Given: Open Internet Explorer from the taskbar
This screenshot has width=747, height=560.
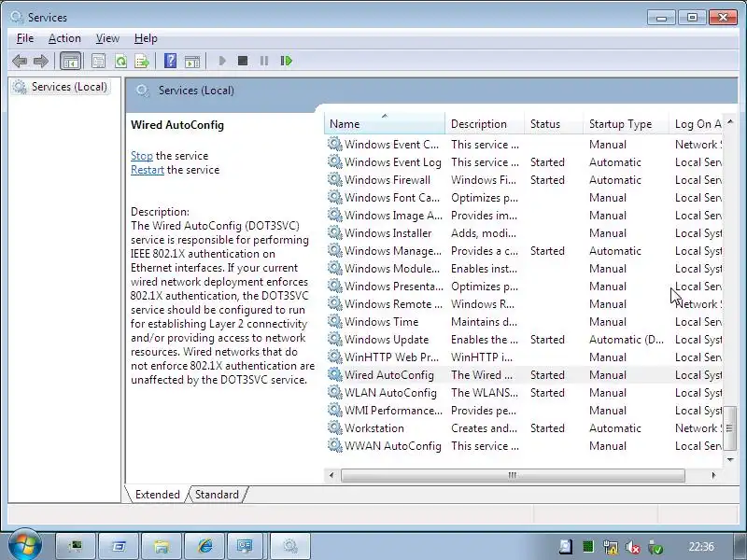Looking at the screenshot, I should coord(205,546).
